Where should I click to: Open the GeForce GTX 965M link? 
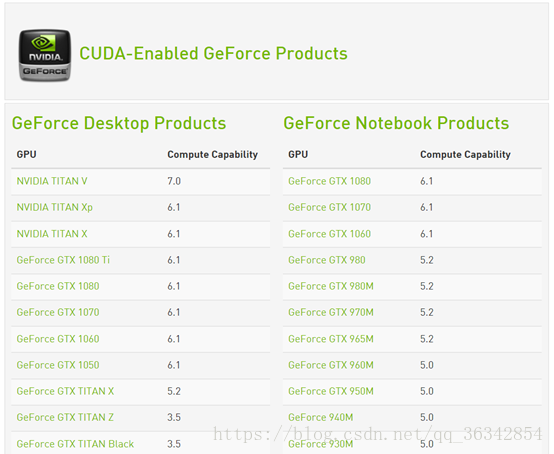(x=331, y=339)
